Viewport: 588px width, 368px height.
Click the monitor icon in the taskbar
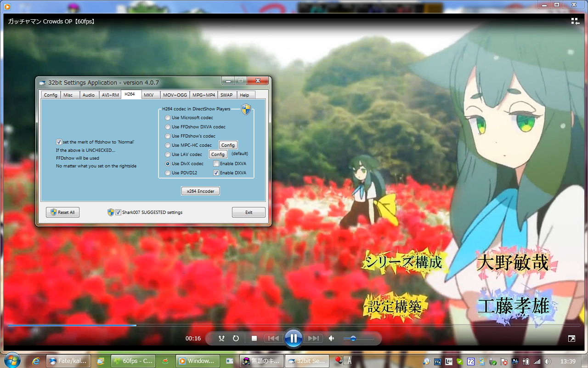point(101,361)
